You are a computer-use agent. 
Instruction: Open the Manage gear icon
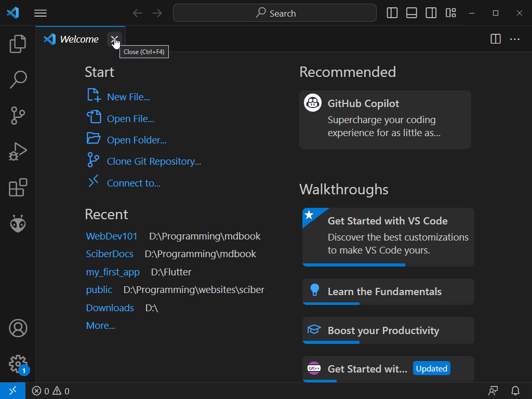[x=18, y=364]
